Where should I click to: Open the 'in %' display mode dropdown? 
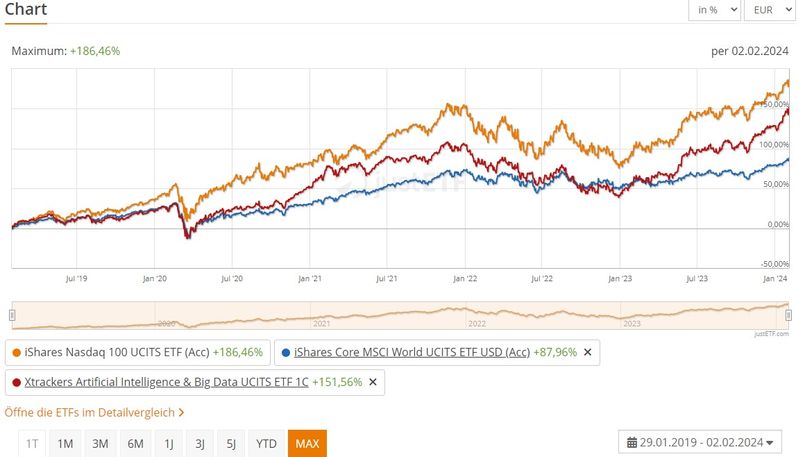pos(714,9)
